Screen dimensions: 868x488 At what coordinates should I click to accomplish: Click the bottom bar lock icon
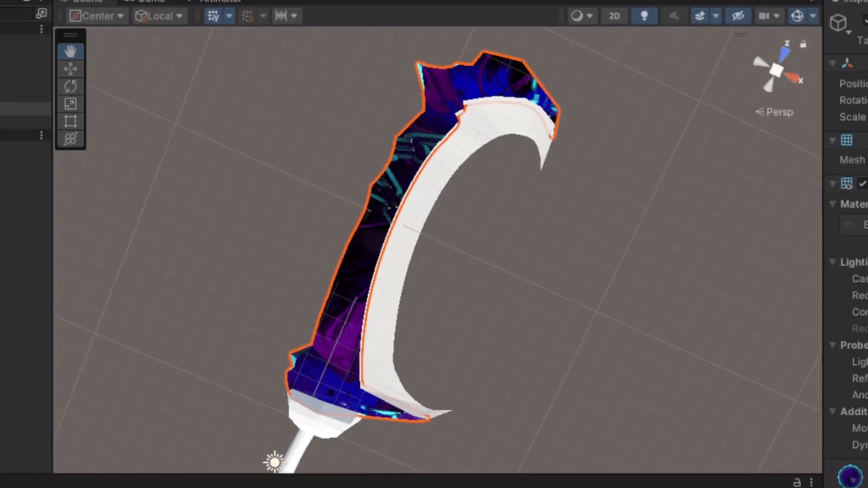(x=797, y=482)
